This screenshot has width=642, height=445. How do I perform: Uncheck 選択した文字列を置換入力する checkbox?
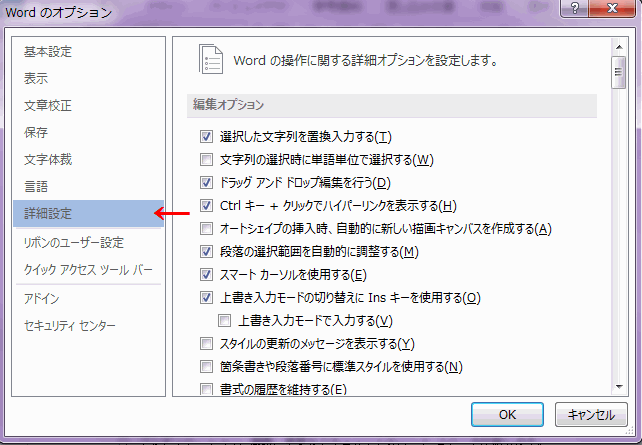206,136
